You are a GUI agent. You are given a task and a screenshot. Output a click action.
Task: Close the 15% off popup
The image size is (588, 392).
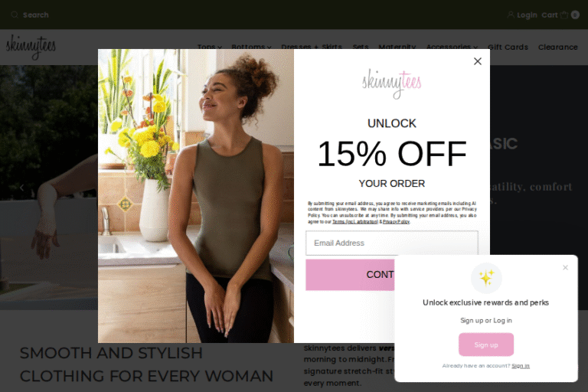coord(478,61)
